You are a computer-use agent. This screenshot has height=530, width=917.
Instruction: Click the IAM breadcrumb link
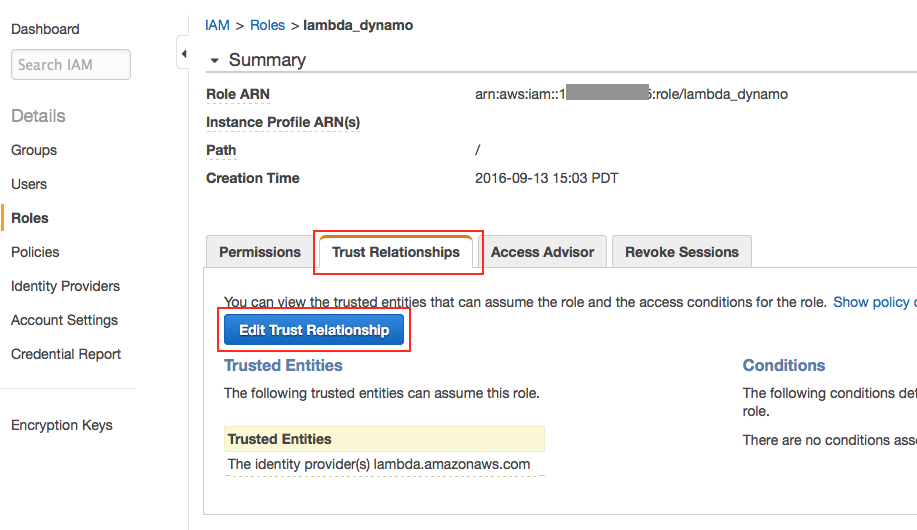click(x=217, y=25)
